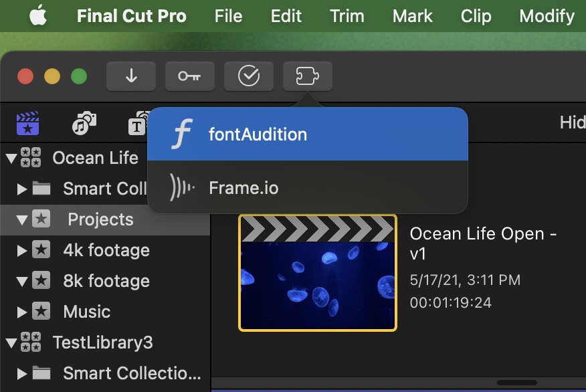Select the Projects event in sidebar
The width and height of the screenshot is (586, 392).
100,219
